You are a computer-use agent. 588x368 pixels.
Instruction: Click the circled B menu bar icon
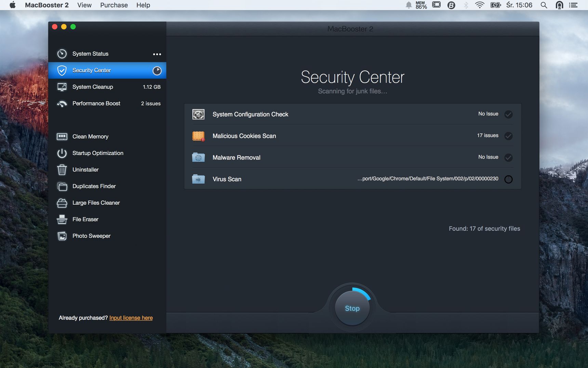click(451, 5)
